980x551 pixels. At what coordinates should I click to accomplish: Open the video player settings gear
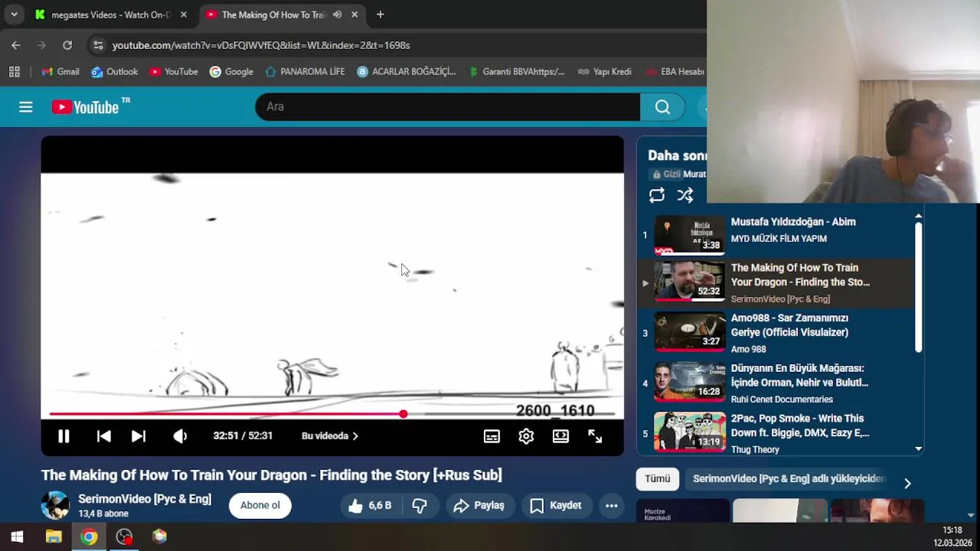(x=526, y=436)
